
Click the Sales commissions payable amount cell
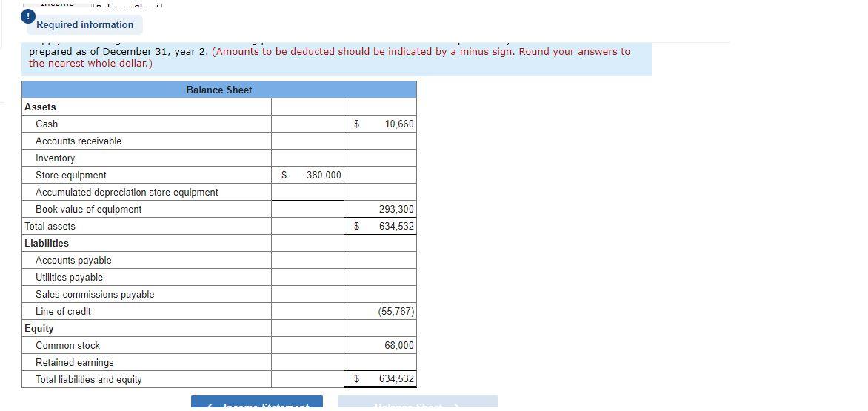pyautogui.click(x=380, y=294)
